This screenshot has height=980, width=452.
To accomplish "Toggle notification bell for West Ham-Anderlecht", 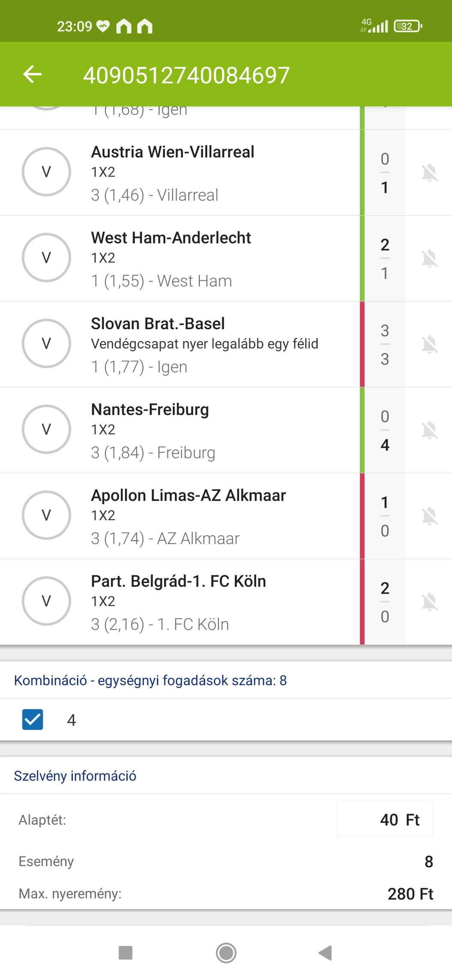I will (x=429, y=259).
